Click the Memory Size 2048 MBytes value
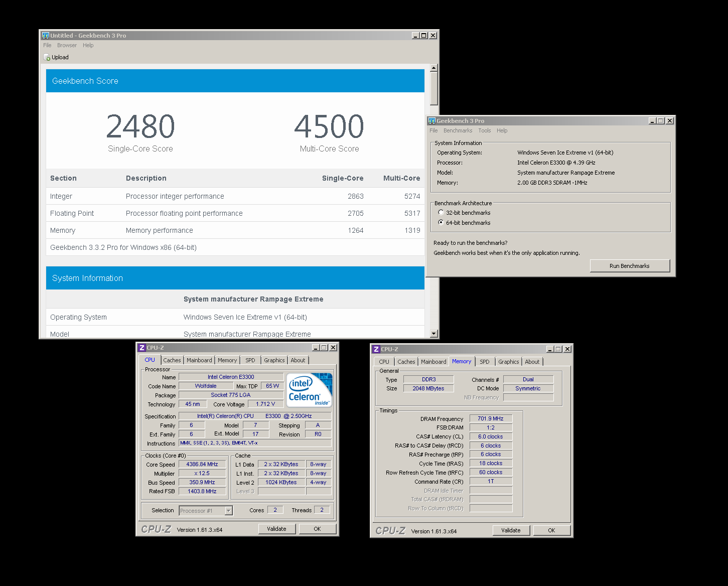Viewport: 728px width, 586px height. 428,388
